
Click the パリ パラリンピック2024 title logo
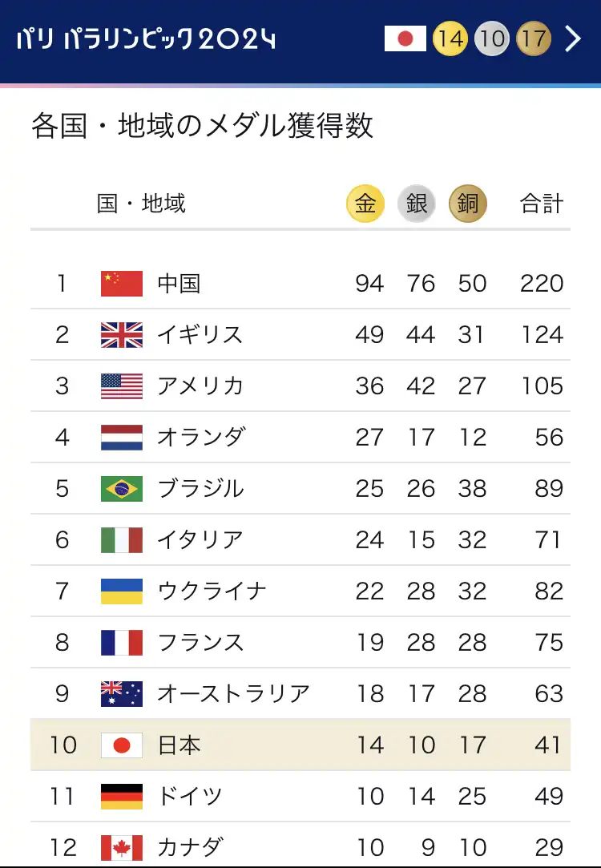pyautogui.click(x=146, y=38)
